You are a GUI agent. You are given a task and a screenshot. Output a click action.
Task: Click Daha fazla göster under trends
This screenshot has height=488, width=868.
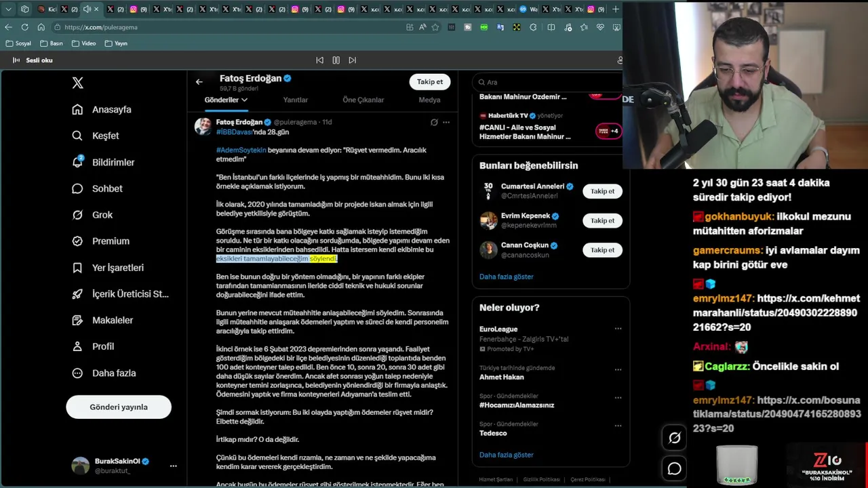click(x=506, y=455)
